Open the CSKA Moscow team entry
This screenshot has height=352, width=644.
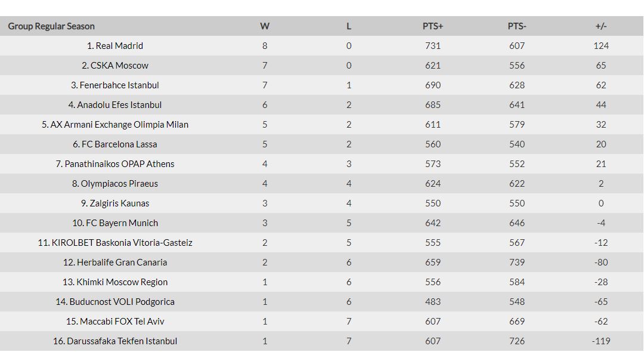coord(119,66)
